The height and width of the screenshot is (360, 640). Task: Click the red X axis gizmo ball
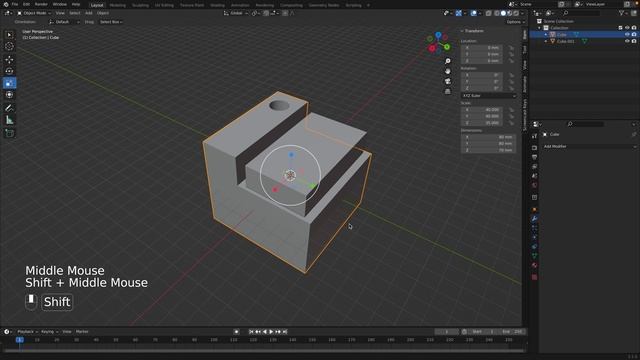[432, 49]
